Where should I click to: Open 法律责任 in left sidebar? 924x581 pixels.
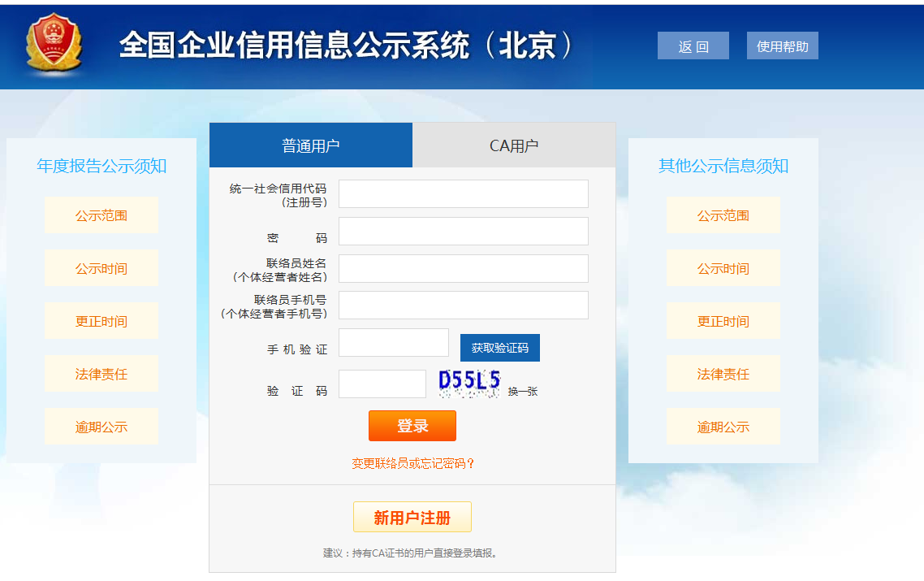101,373
